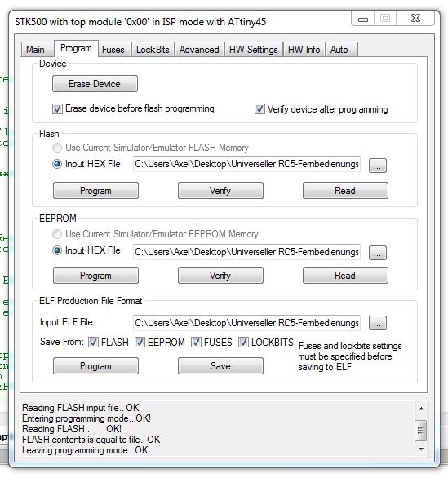Click the EEPROM HEX file path field
Image resolution: width=448 pixels, height=482 pixels.
pos(246,252)
